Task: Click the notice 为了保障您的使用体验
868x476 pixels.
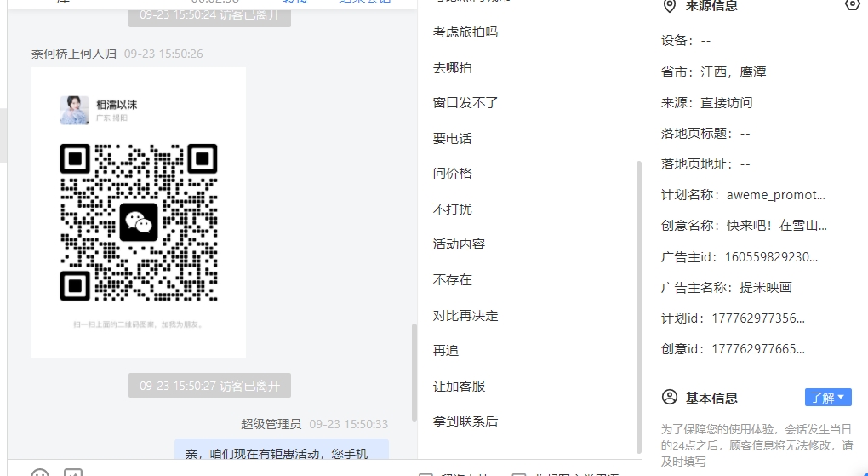Action: 757,445
